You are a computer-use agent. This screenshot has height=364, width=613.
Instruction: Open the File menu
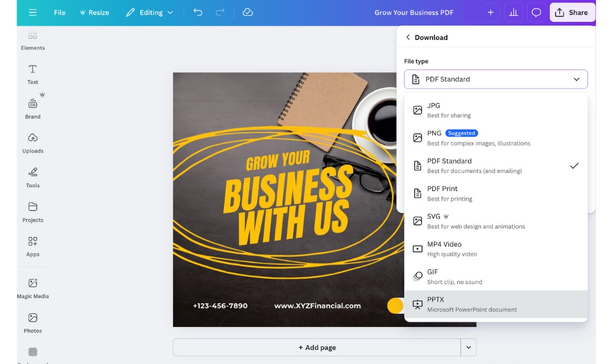pos(59,12)
